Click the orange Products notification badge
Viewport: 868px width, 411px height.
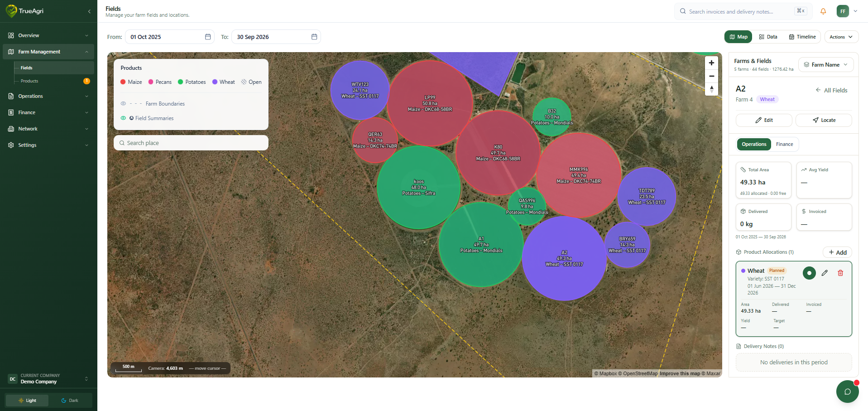click(86, 81)
